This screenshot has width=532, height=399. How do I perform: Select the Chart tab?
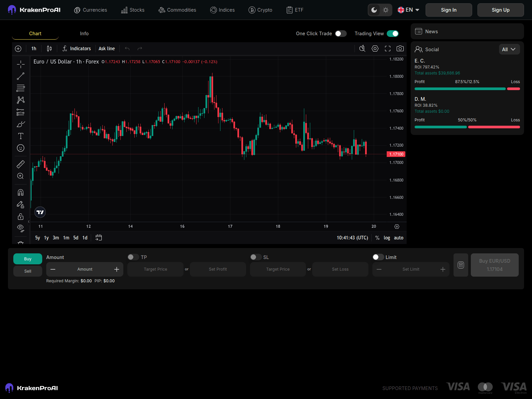(x=35, y=34)
